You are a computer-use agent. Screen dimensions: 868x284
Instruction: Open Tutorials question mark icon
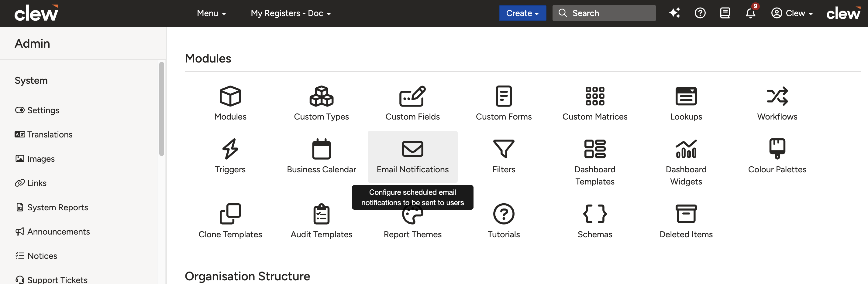(x=504, y=214)
